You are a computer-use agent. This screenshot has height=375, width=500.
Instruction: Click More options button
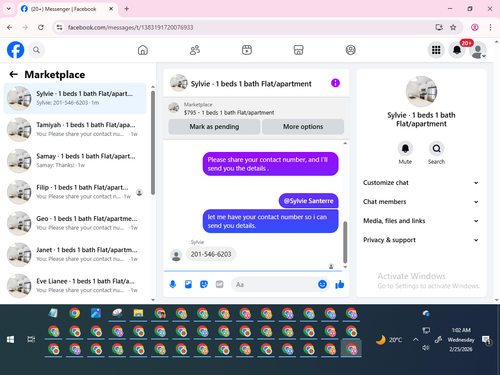click(303, 127)
